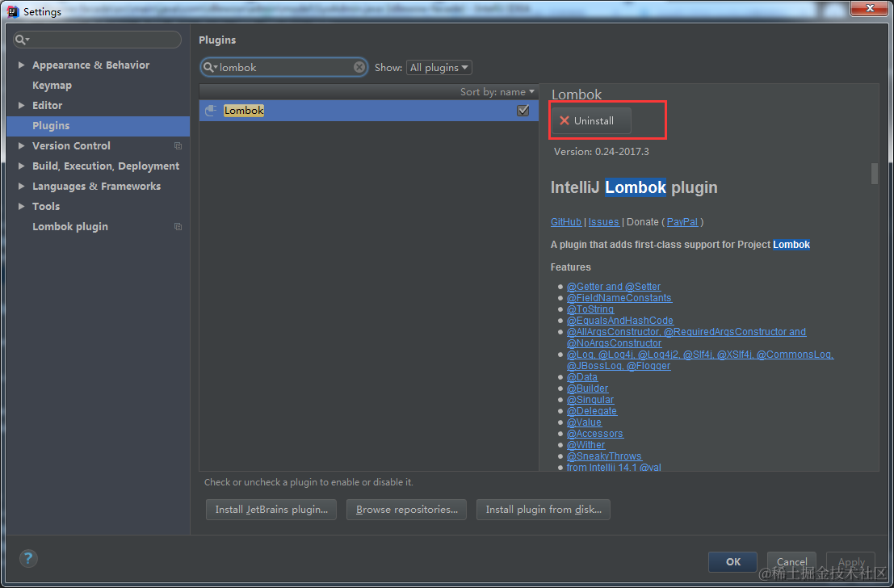
Task: Open the @Accessors link
Action: [x=595, y=434]
